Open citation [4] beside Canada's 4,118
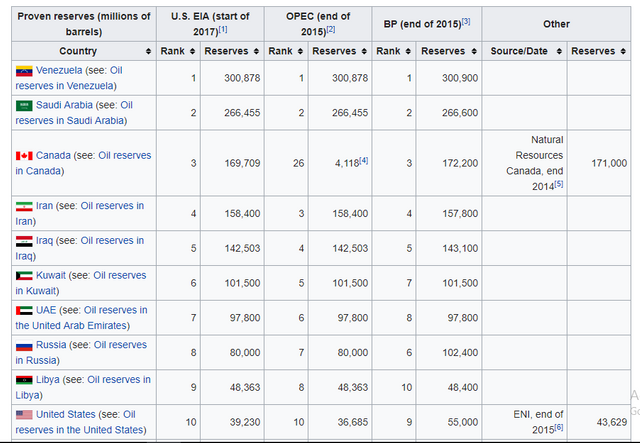This screenshot has width=640, height=443. (363, 160)
